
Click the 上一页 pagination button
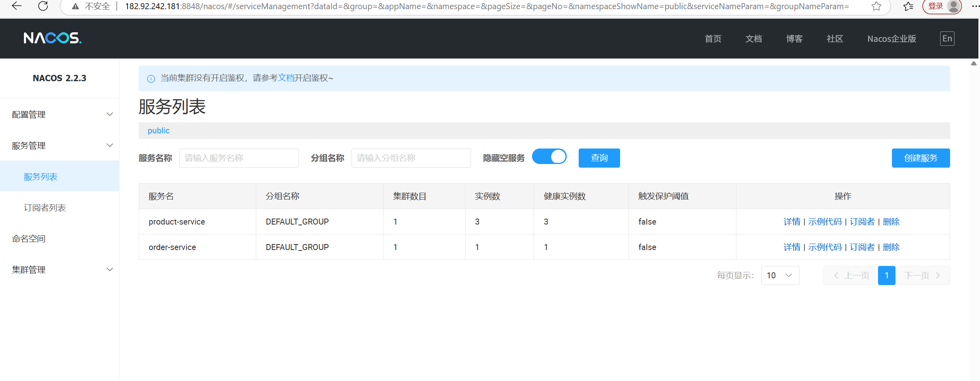click(850, 275)
